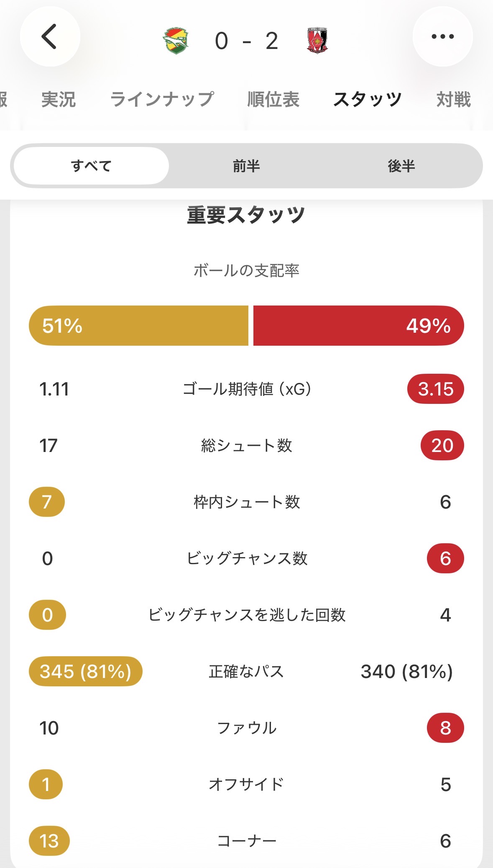This screenshot has height=868, width=493.
Task: Show 後半 stats only
Action: (401, 166)
